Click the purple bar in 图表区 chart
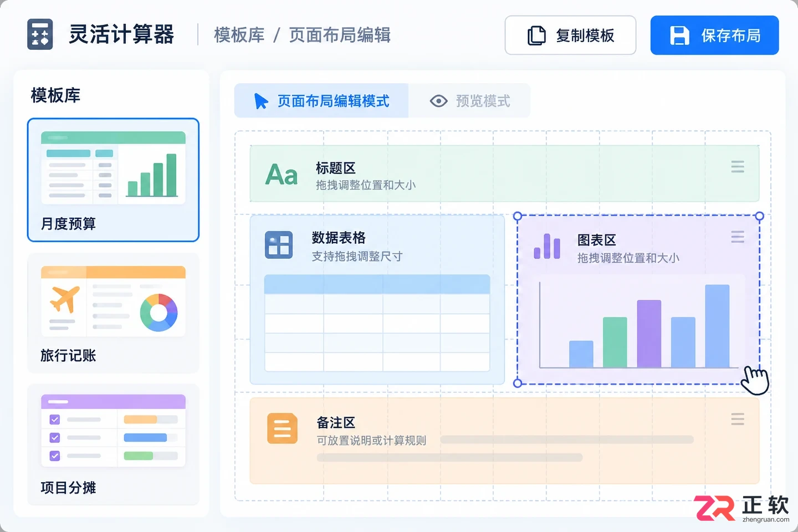Screen dimensions: 798x532 pos(649,334)
